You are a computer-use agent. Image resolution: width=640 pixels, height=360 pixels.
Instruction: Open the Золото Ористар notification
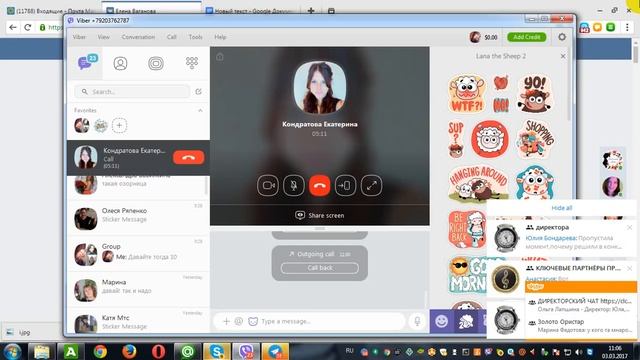click(x=582, y=325)
